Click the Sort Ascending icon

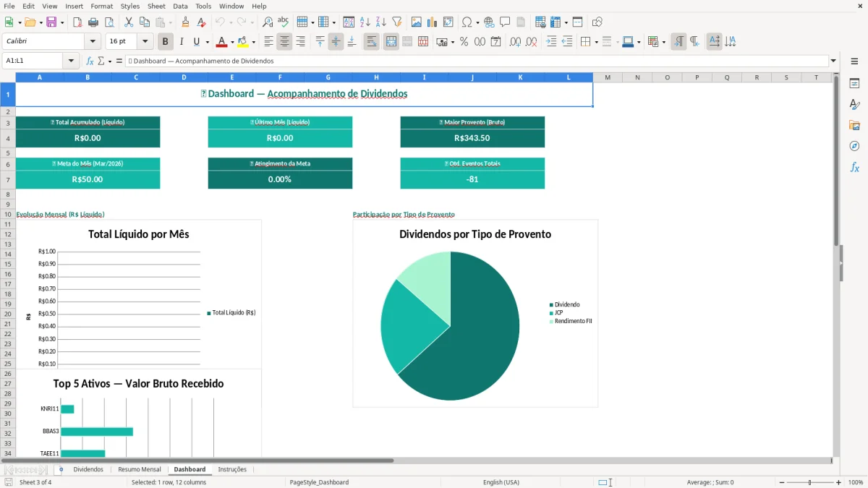point(365,22)
